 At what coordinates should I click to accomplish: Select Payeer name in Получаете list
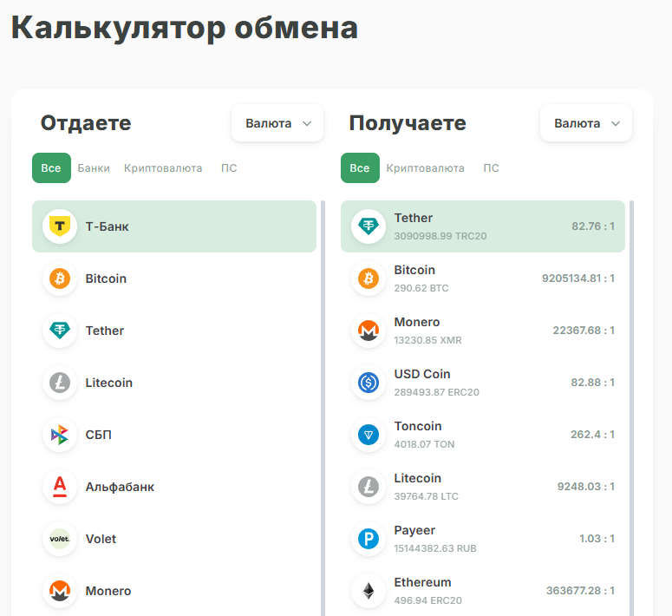tap(414, 530)
